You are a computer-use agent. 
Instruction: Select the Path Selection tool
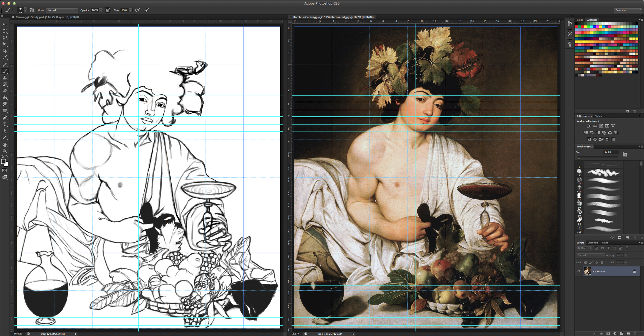[x=5, y=131]
